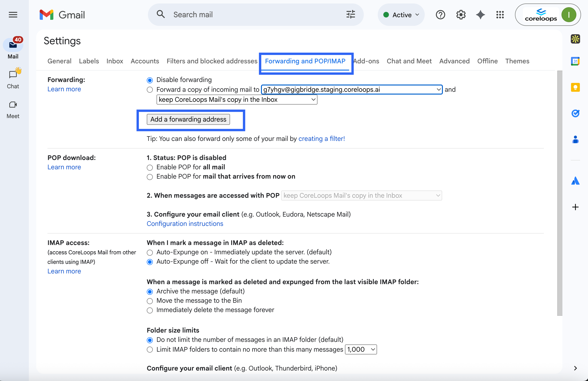
Task: Open forwarding keep copy in Inbox dropdown
Action: 237,100
